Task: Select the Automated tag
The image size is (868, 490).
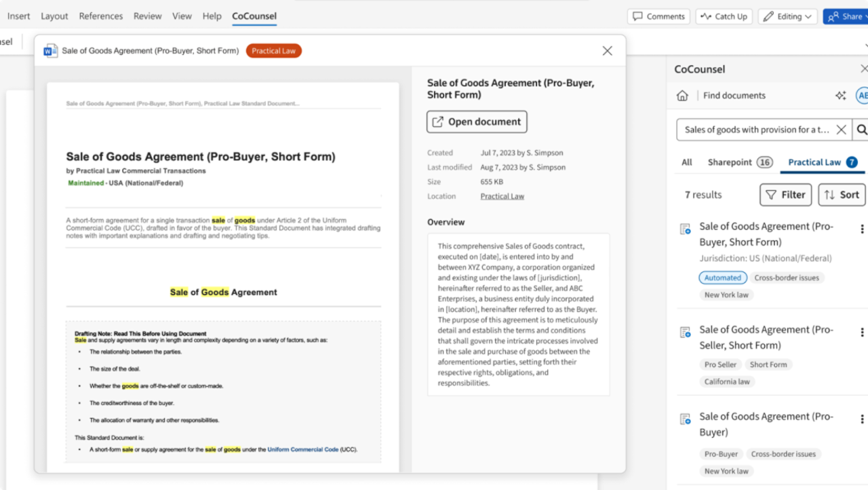Action: pos(723,278)
